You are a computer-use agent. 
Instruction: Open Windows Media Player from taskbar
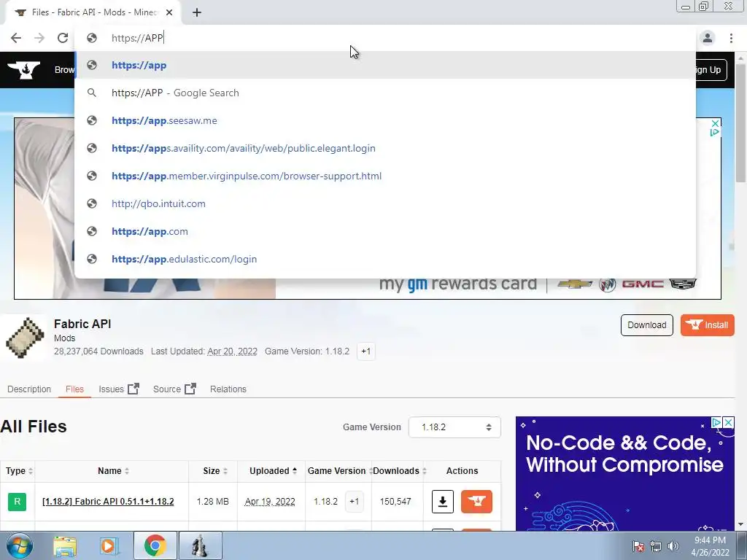click(109, 546)
